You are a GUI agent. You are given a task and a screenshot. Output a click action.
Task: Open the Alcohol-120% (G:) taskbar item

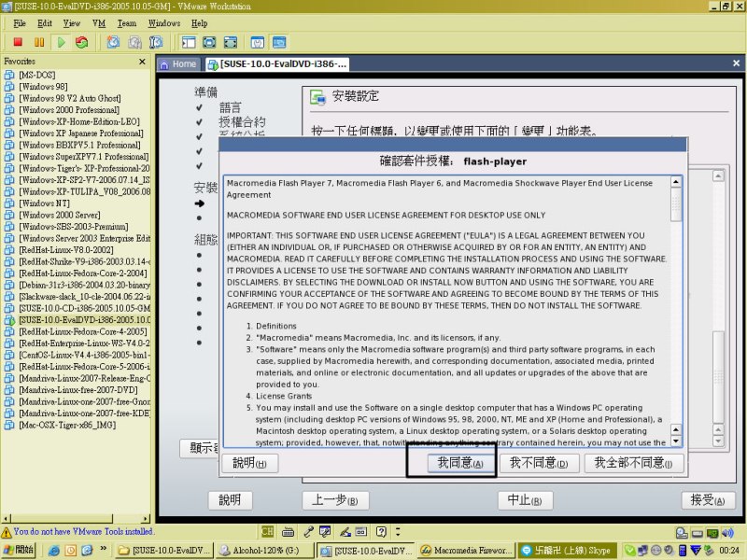[264, 551]
